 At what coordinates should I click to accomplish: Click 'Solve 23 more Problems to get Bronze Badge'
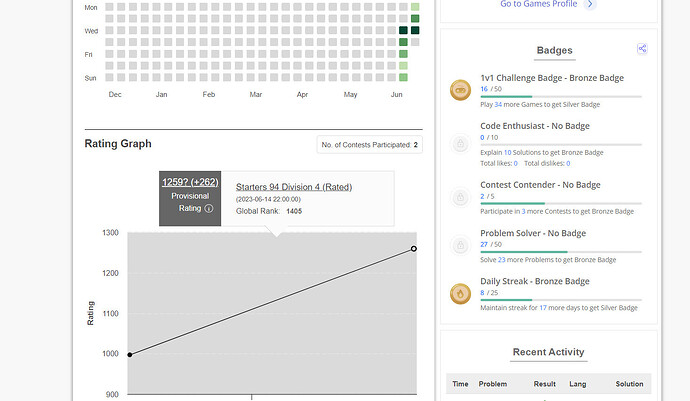pyautogui.click(x=548, y=260)
